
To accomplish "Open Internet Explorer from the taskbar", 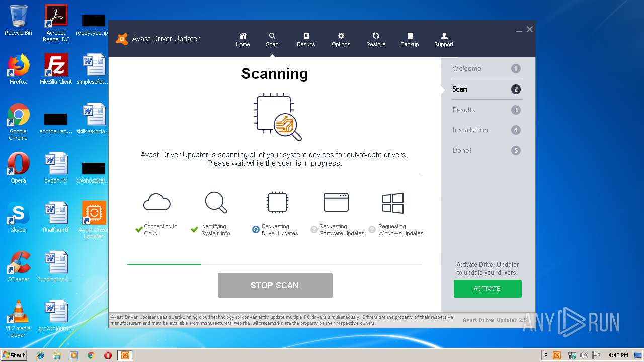I will [x=40, y=355].
